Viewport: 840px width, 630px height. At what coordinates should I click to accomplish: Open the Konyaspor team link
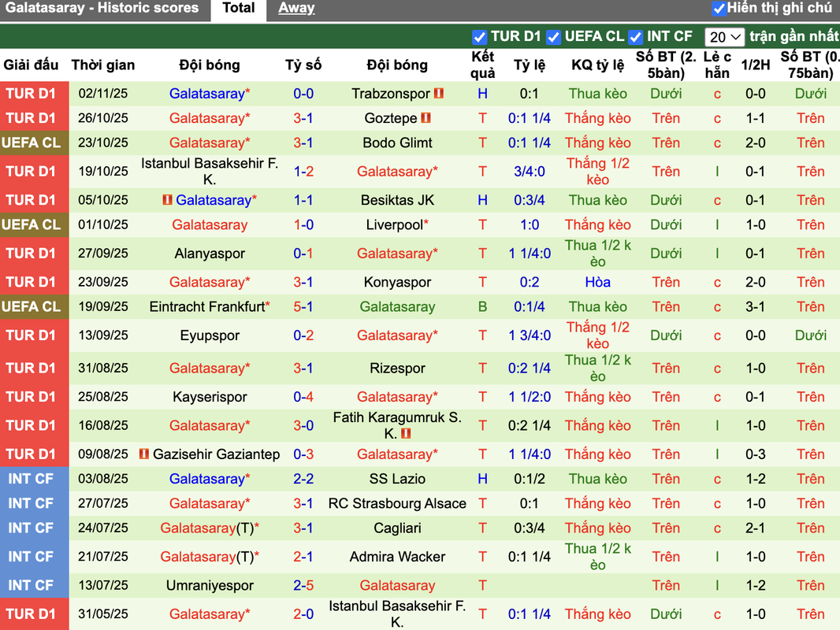click(x=397, y=282)
